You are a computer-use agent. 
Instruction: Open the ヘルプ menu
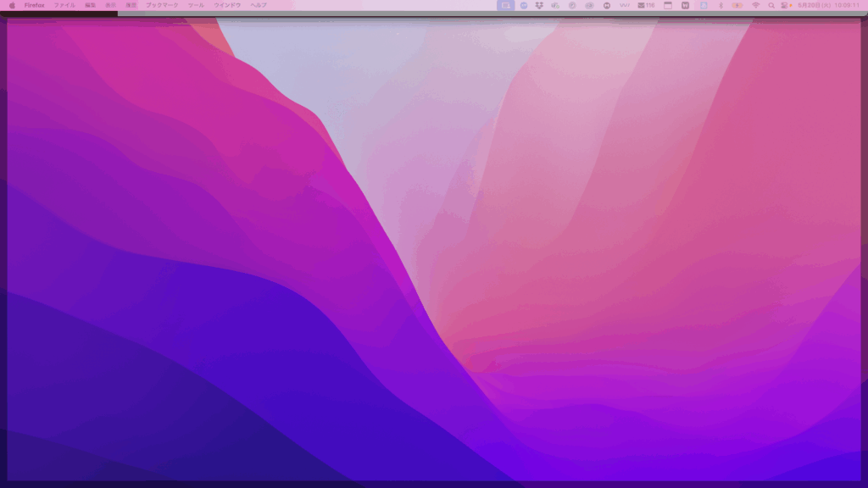(259, 5)
